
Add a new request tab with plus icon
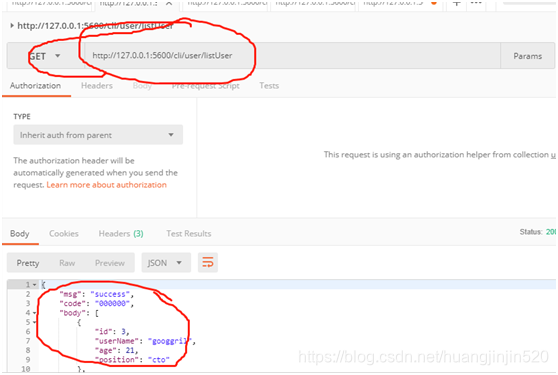[x=457, y=3]
